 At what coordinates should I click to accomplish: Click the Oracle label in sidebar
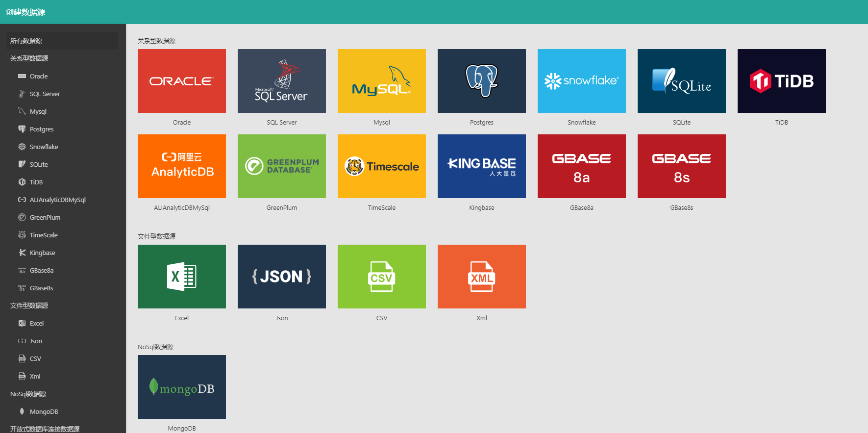[x=39, y=76]
